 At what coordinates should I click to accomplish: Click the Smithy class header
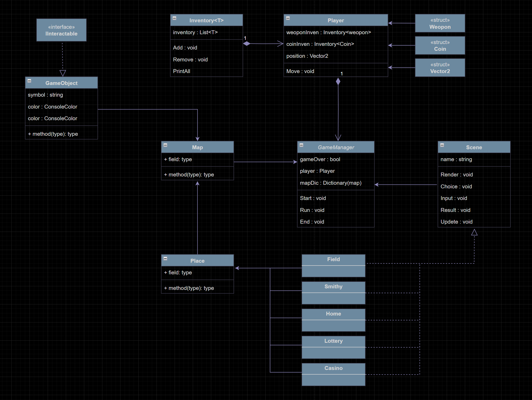(x=333, y=287)
